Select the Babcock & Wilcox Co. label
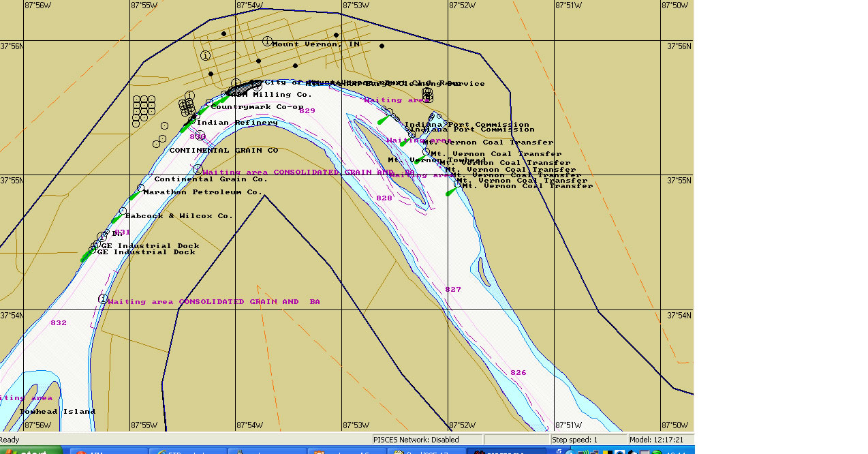The height and width of the screenshot is (454, 868). click(x=179, y=216)
